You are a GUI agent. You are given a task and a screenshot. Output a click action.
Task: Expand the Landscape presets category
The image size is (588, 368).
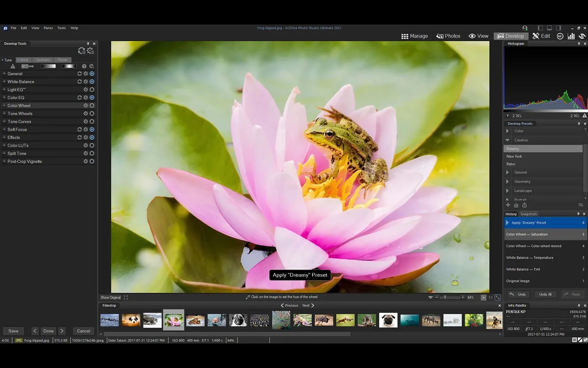(507, 191)
